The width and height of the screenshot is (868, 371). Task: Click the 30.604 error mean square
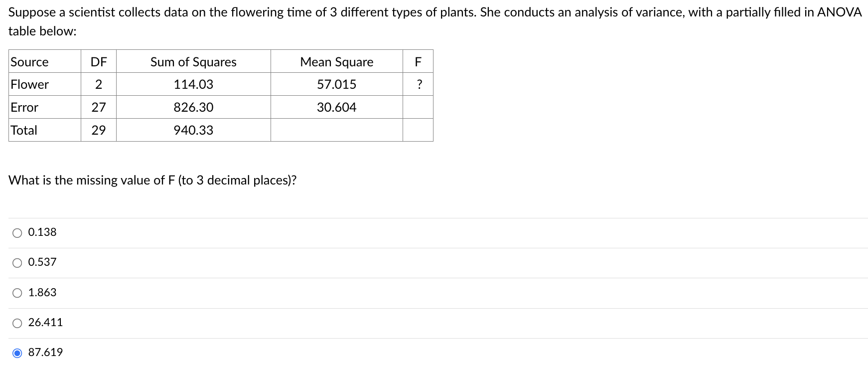click(336, 107)
